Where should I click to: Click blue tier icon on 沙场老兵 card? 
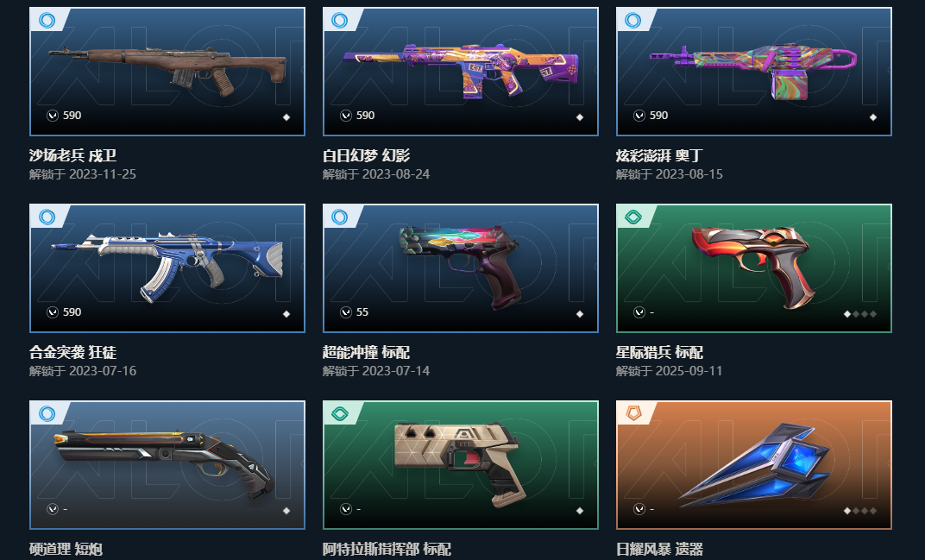[47, 20]
